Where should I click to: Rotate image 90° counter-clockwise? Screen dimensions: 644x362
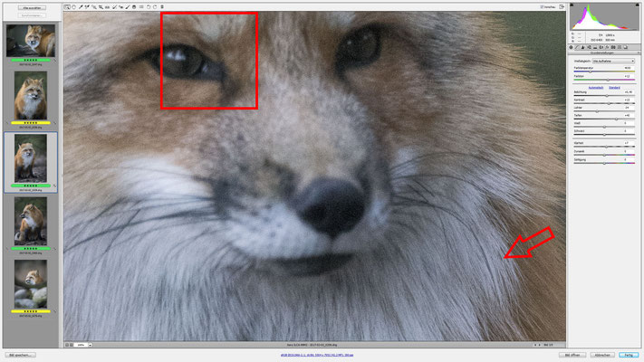coord(149,7)
